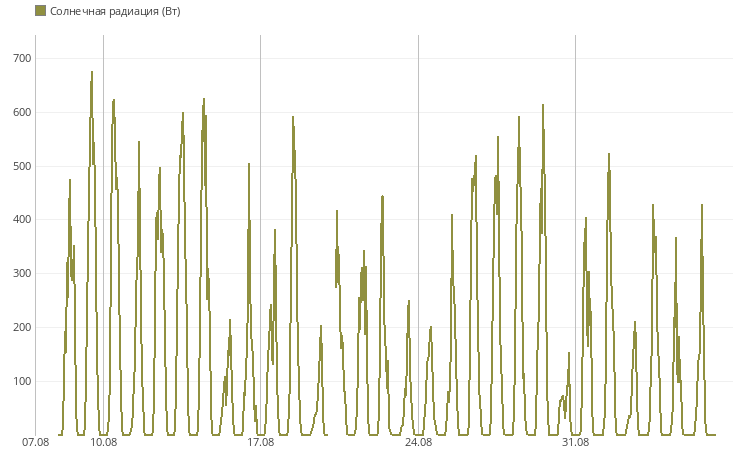The image size is (733, 451).
Task: Click the vertical gridline above 31.08
Action: (x=575, y=235)
